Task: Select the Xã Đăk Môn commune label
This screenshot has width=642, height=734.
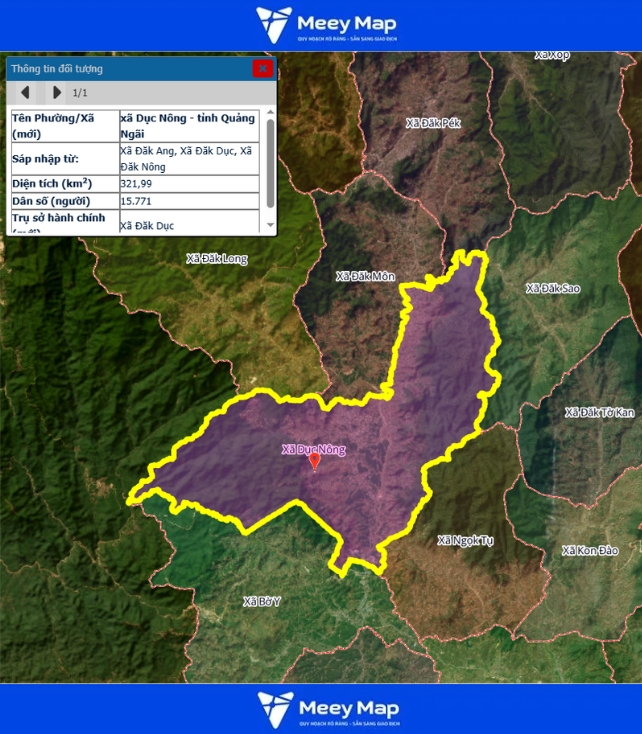Action: (x=365, y=276)
